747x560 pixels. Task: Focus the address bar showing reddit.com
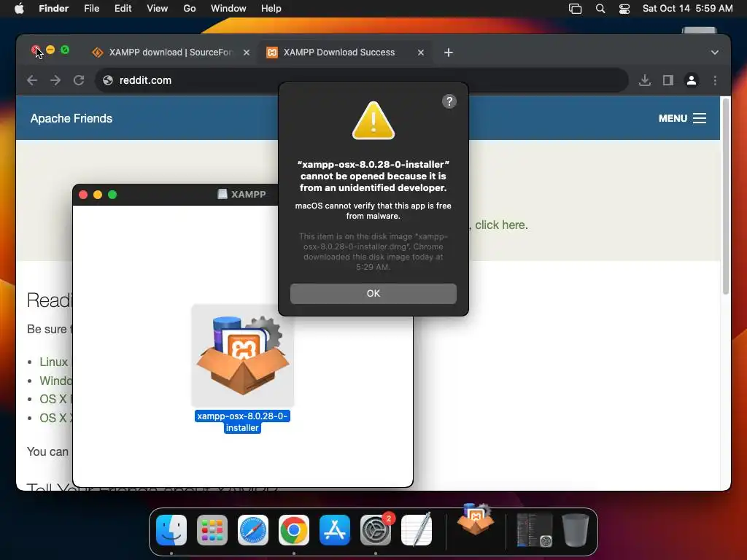pos(362,80)
